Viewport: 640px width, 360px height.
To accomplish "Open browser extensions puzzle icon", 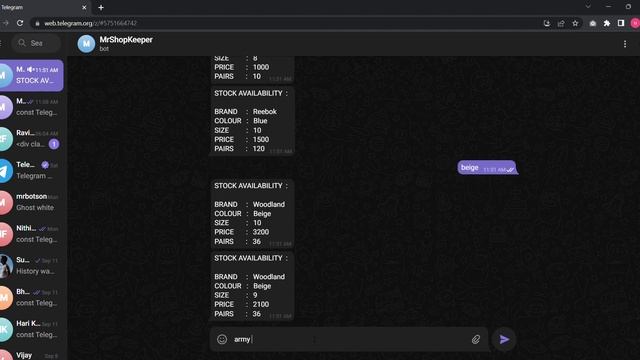I will coord(607,23).
